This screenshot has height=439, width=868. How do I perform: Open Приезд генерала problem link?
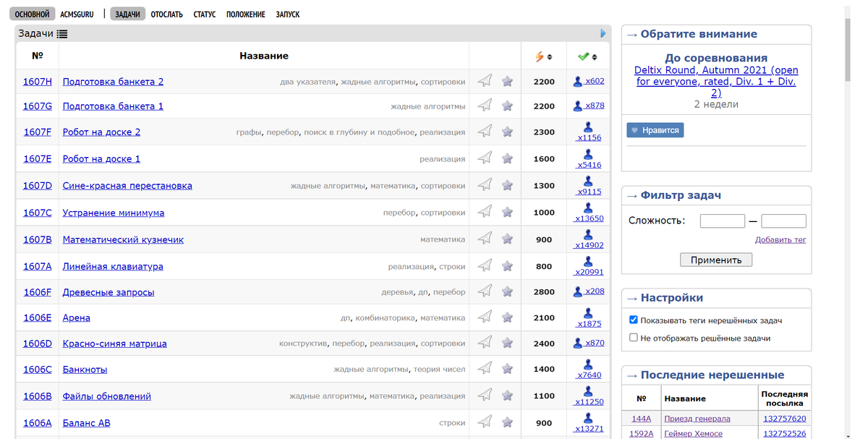click(697, 419)
